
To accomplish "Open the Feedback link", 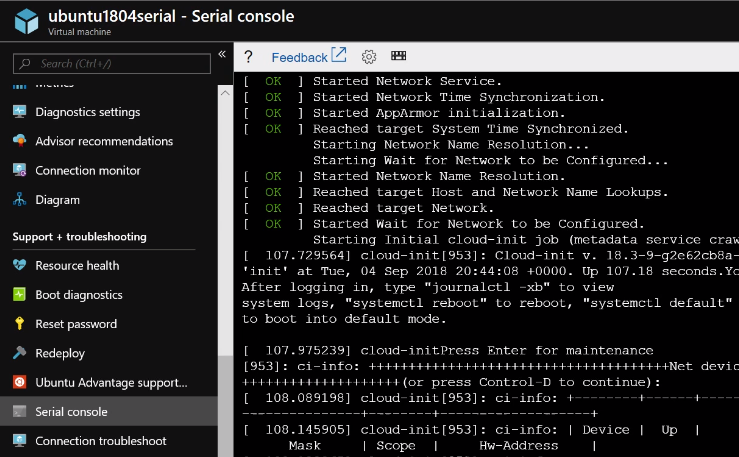I will (x=299, y=57).
